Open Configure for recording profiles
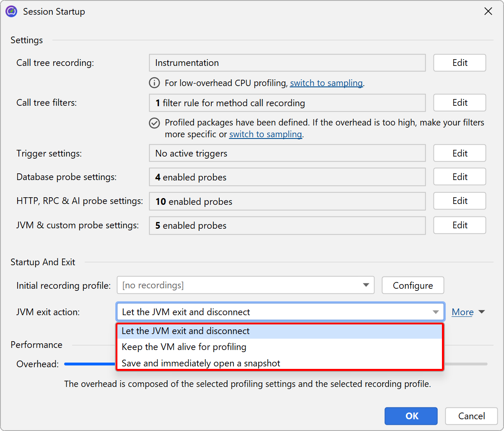 [413, 285]
